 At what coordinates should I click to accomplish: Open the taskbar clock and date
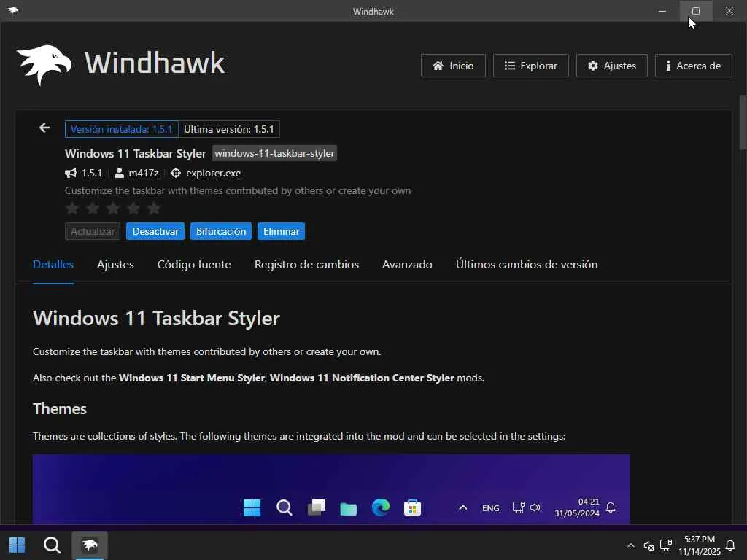tap(700, 545)
